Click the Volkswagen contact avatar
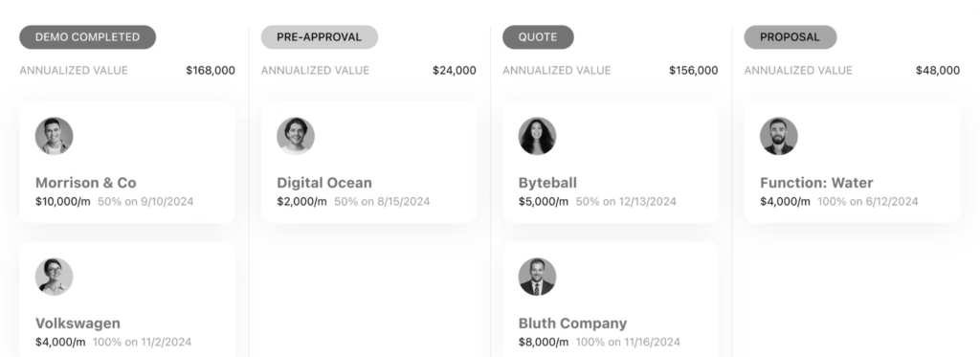The width and height of the screenshot is (980, 357). point(54,277)
